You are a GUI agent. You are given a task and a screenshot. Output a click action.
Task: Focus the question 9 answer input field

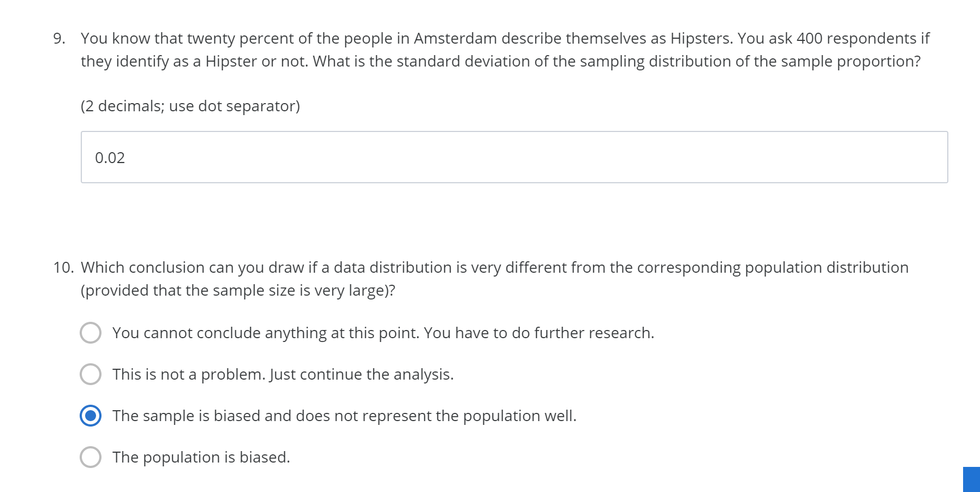click(x=514, y=157)
